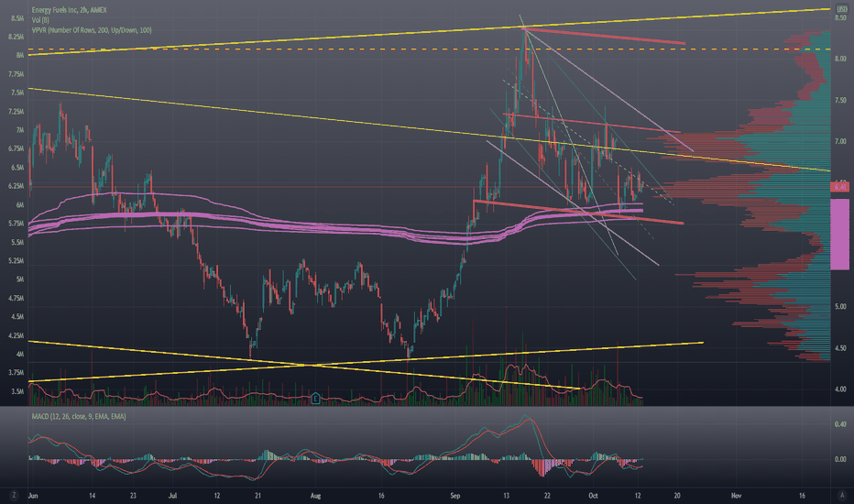The height and width of the screenshot is (504, 854).
Task: Click the 7.00 price axis label
Action: 840,142
